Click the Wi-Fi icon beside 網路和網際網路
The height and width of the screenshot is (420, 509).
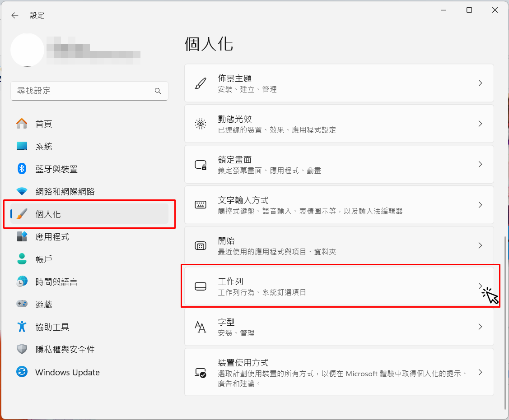22,191
